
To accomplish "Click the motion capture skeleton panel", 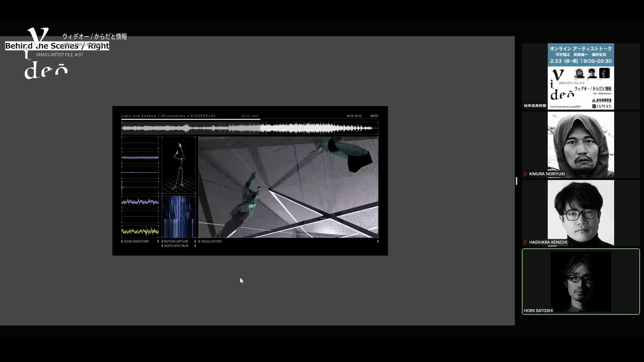I will (178, 165).
